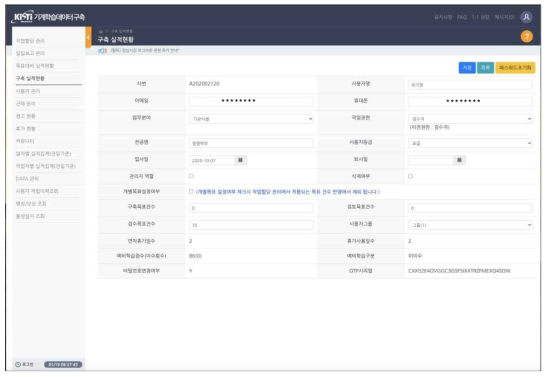Click the OTP key value text
The image size is (550, 377).
click(460, 271)
